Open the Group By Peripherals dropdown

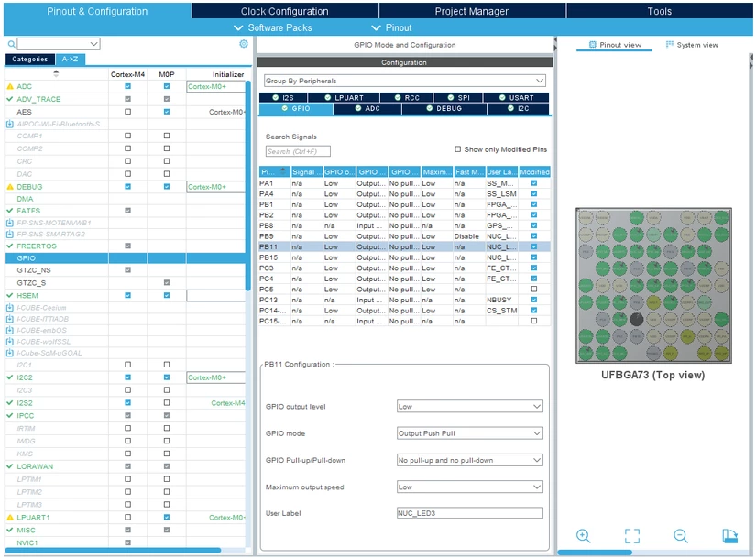(404, 81)
